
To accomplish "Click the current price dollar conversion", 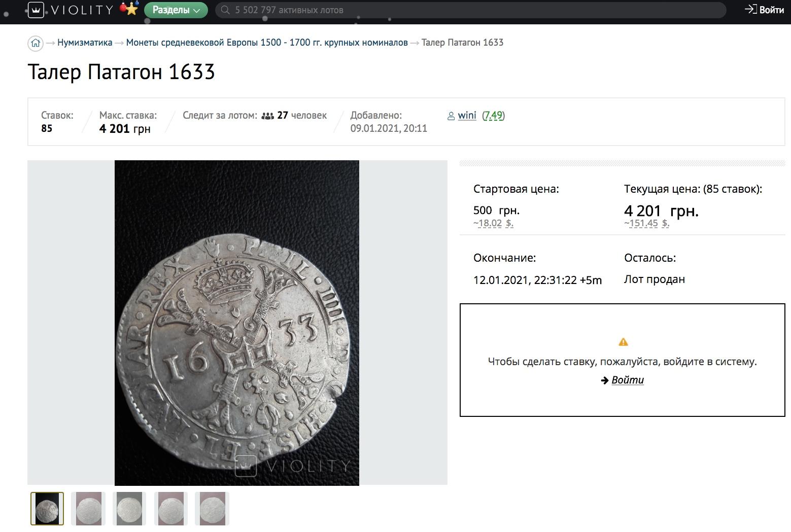I will (x=646, y=223).
